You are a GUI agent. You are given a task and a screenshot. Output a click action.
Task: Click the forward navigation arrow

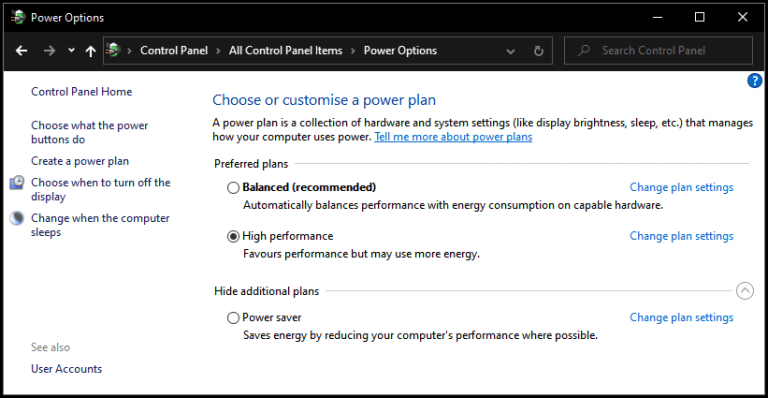(49, 50)
